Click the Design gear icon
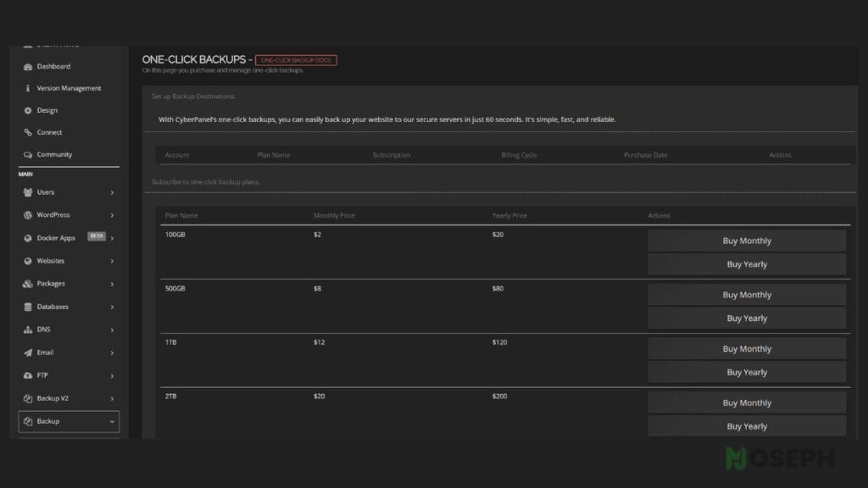This screenshot has width=868, height=488. [28, 111]
